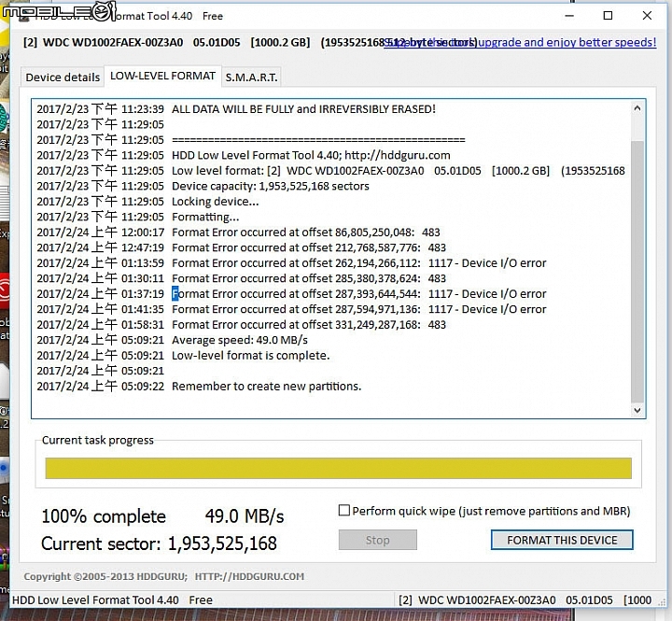672x621 pixels.
Task: Switch to the Device details tab
Action: [63, 78]
